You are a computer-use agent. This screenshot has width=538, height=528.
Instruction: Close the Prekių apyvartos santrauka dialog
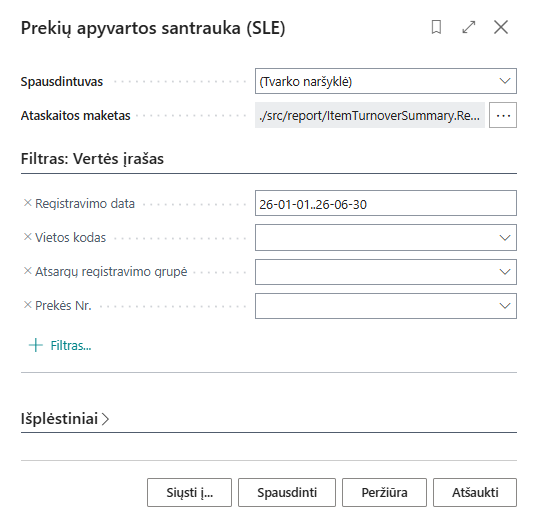tap(501, 27)
